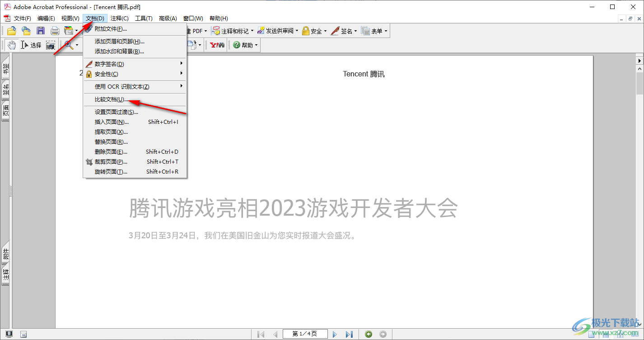Viewport: 644px width, 340px height.
Task: Click green Previous View arrow
Action: [369, 334]
